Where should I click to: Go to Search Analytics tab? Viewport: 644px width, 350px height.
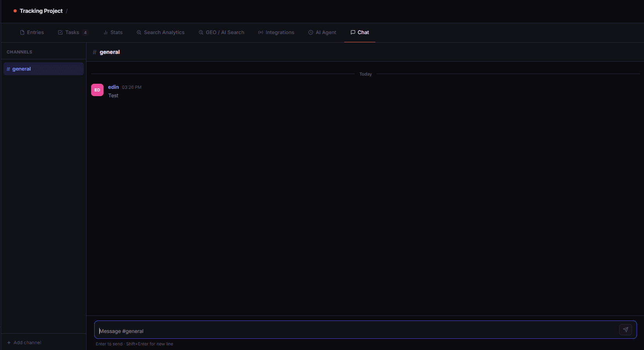click(161, 33)
